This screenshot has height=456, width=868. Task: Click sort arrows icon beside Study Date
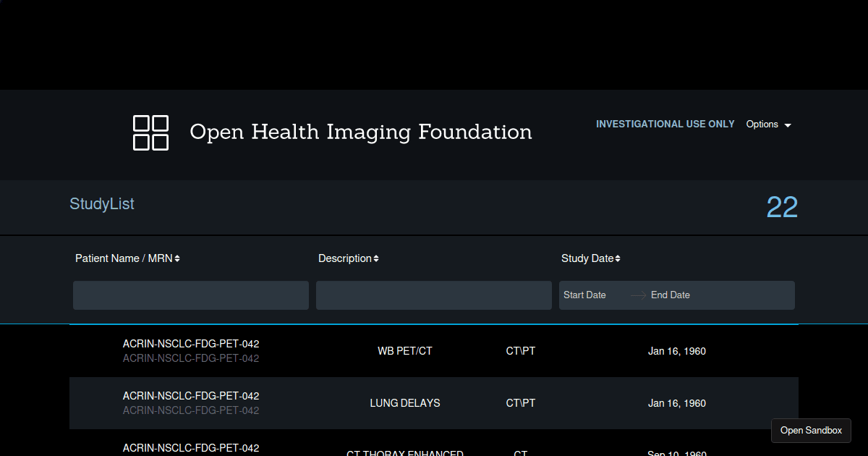(x=618, y=259)
